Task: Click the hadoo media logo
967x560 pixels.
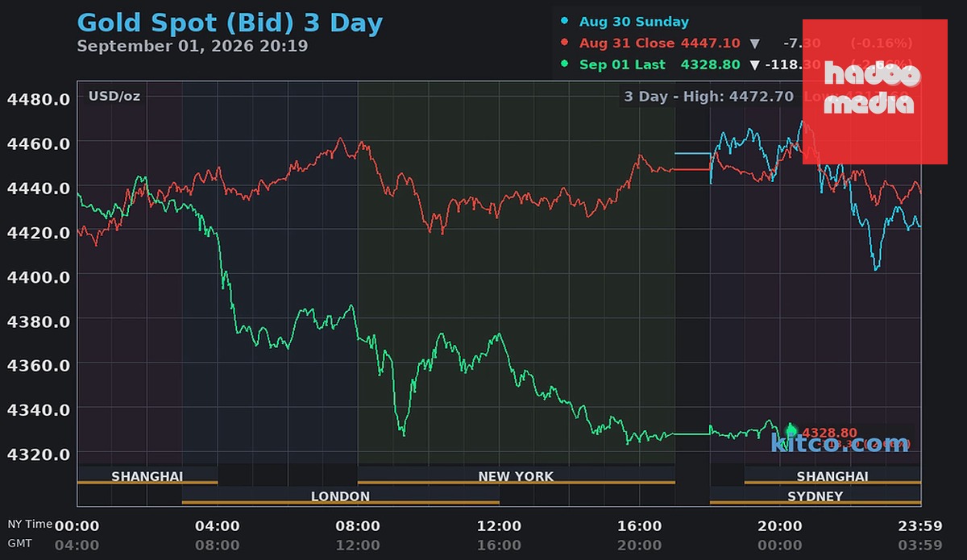Action: pyautogui.click(x=874, y=91)
